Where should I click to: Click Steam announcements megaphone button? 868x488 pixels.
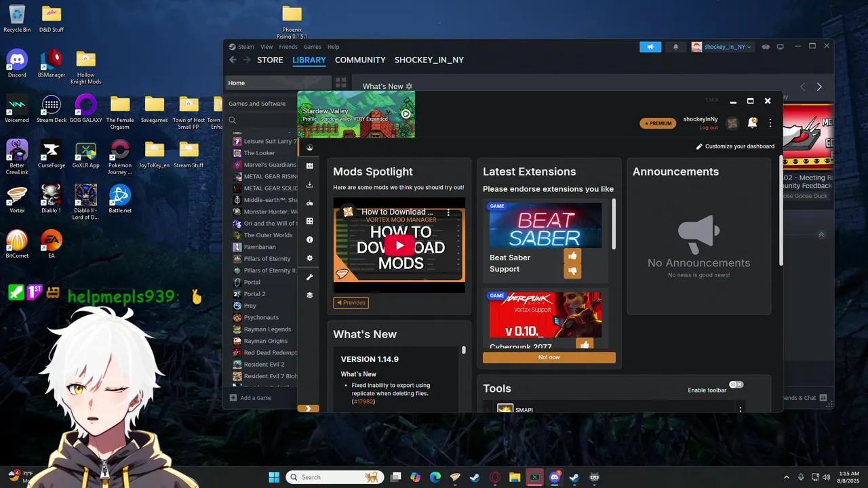click(650, 47)
